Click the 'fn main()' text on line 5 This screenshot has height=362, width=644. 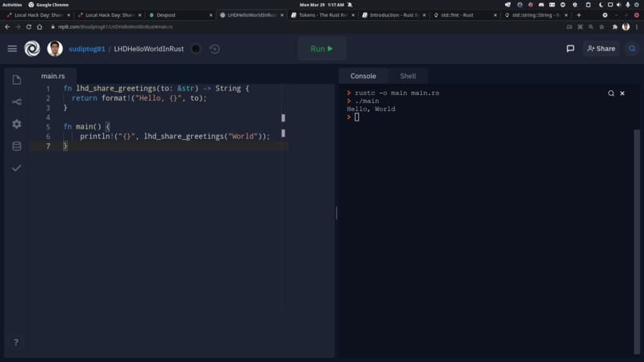[x=82, y=126]
